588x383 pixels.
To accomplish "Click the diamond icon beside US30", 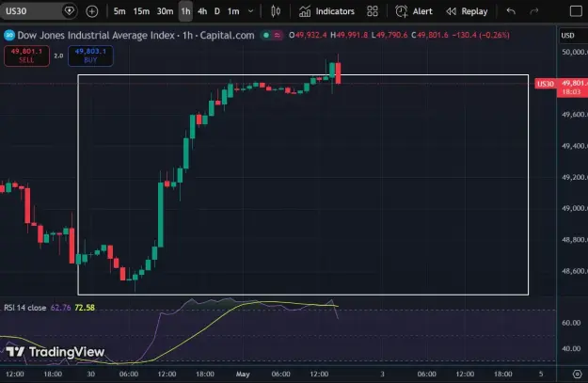I will click(x=70, y=11).
